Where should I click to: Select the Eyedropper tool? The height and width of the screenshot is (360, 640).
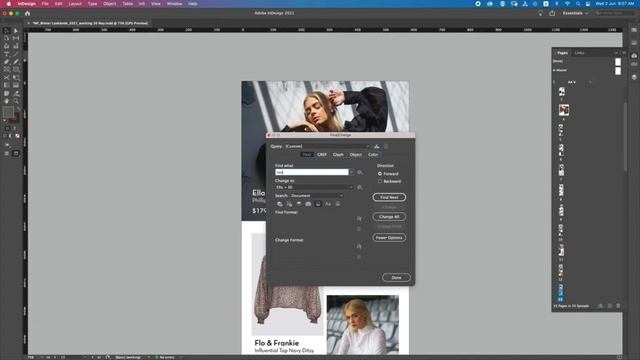coord(16,93)
